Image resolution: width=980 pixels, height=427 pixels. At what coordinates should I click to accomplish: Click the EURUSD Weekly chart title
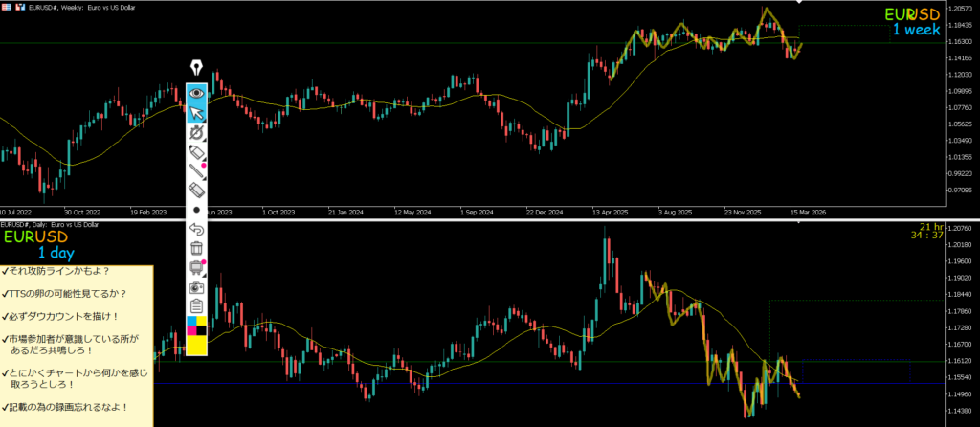click(57, 5)
